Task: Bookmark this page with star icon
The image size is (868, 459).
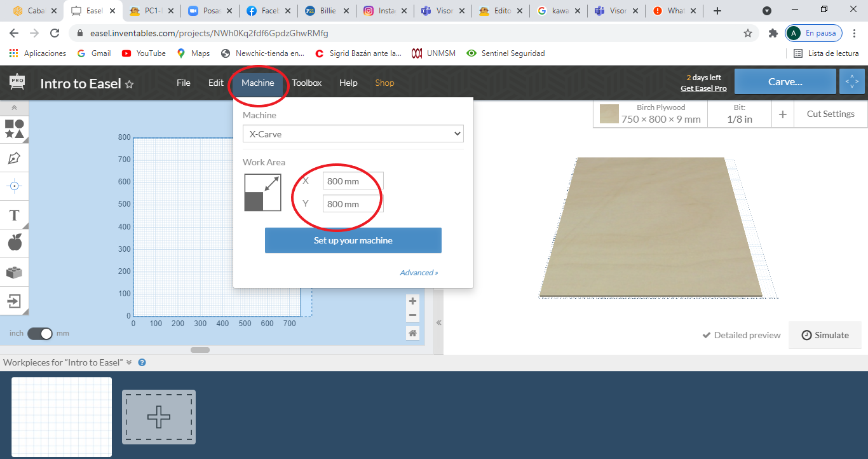Action: pyautogui.click(x=748, y=33)
